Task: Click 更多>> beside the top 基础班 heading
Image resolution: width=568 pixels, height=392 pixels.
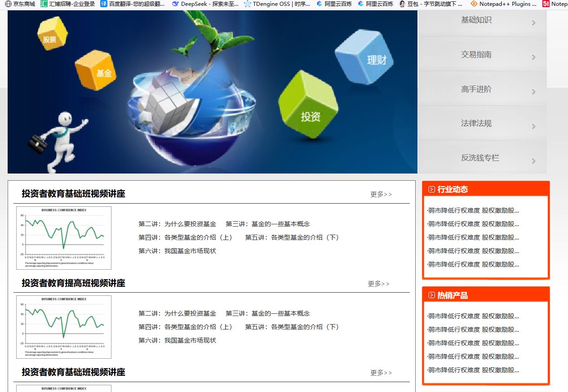Action: [x=381, y=194]
